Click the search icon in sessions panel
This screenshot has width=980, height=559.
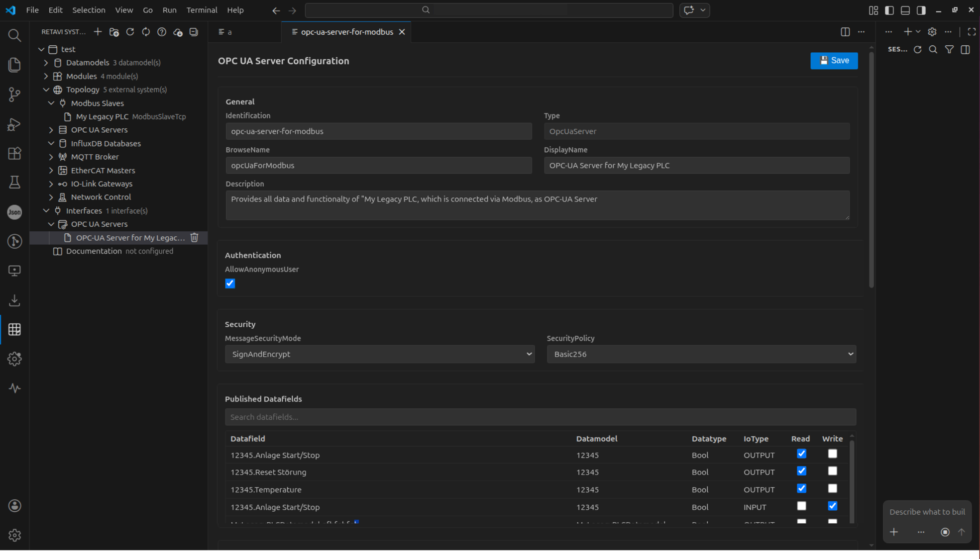(x=933, y=49)
